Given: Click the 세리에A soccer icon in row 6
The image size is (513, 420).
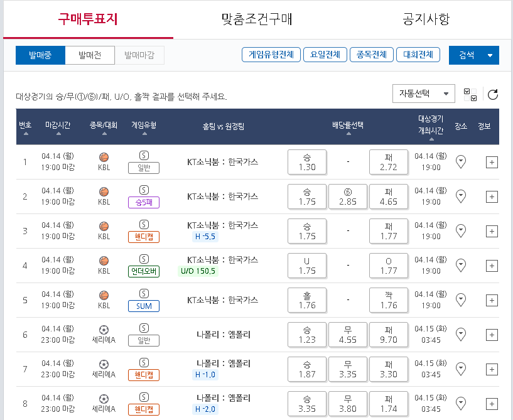Looking at the screenshot, I should pos(104,330).
